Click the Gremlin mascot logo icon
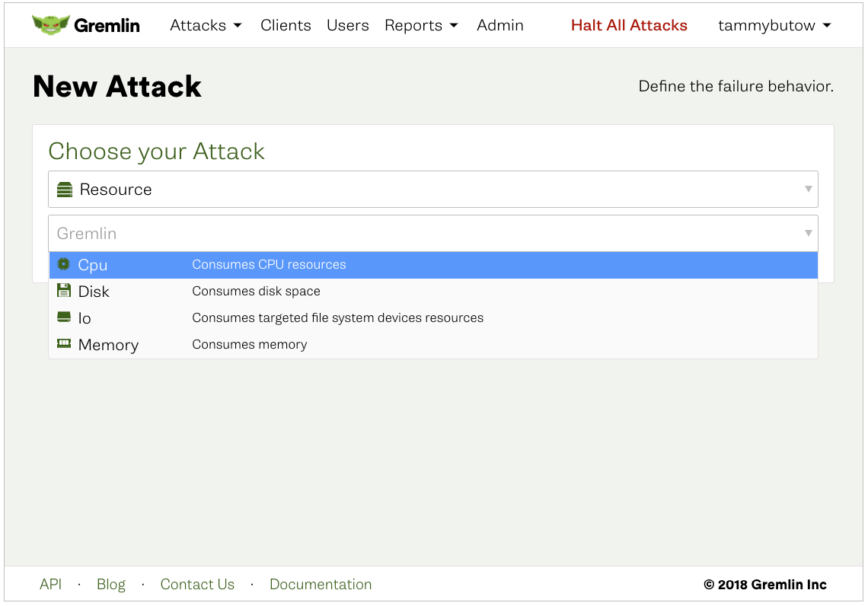This screenshot has height=606, width=868. pos(50,24)
